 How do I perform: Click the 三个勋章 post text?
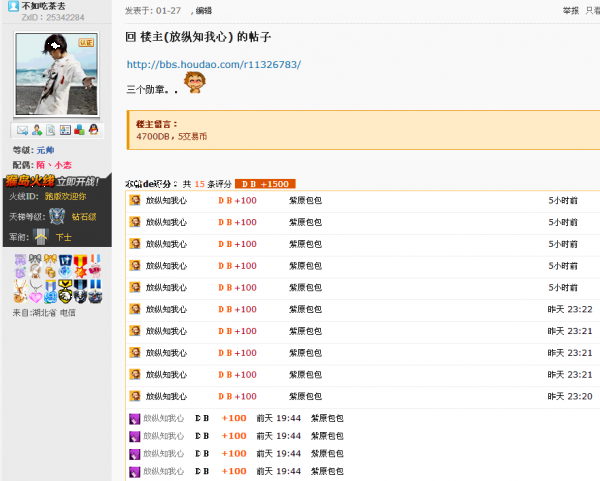[x=152, y=90]
